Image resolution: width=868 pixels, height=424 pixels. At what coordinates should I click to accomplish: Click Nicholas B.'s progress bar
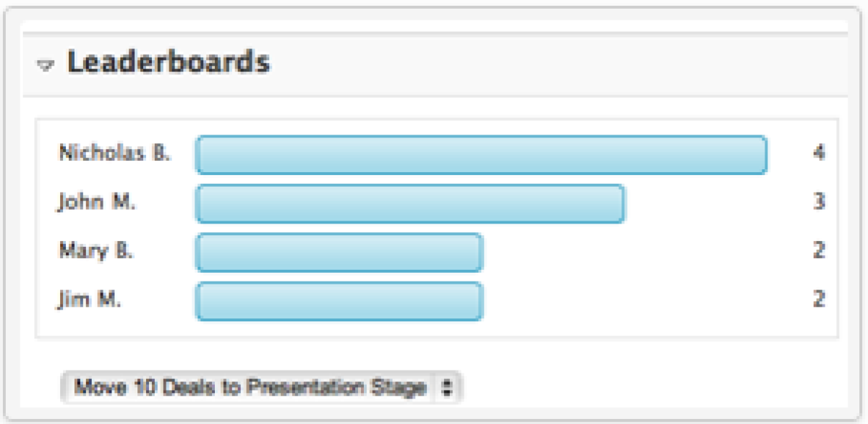(481, 155)
